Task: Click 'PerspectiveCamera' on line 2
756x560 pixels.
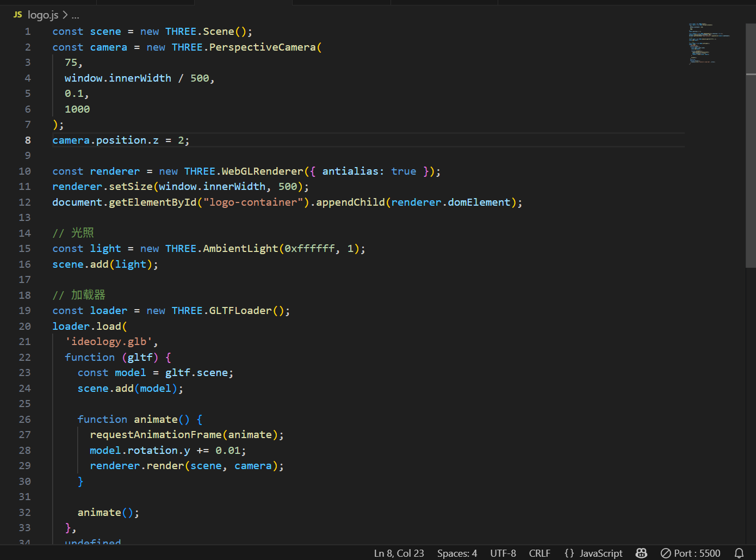Action: (263, 47)
